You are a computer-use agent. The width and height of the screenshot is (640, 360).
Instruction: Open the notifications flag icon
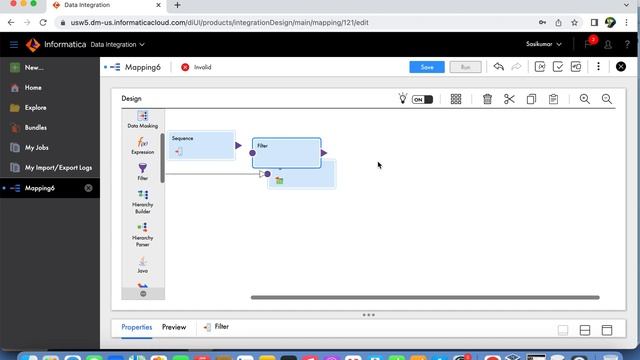pos(589,43)
